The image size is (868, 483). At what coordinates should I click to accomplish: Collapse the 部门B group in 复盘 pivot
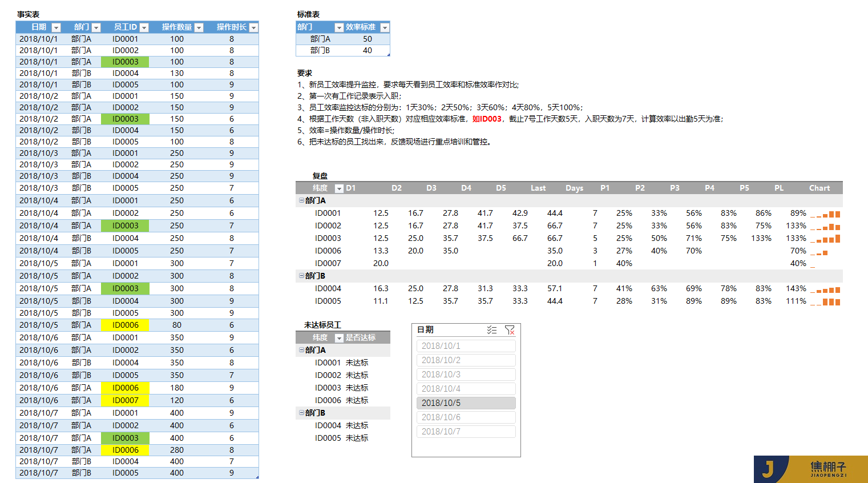coord(301,276)
